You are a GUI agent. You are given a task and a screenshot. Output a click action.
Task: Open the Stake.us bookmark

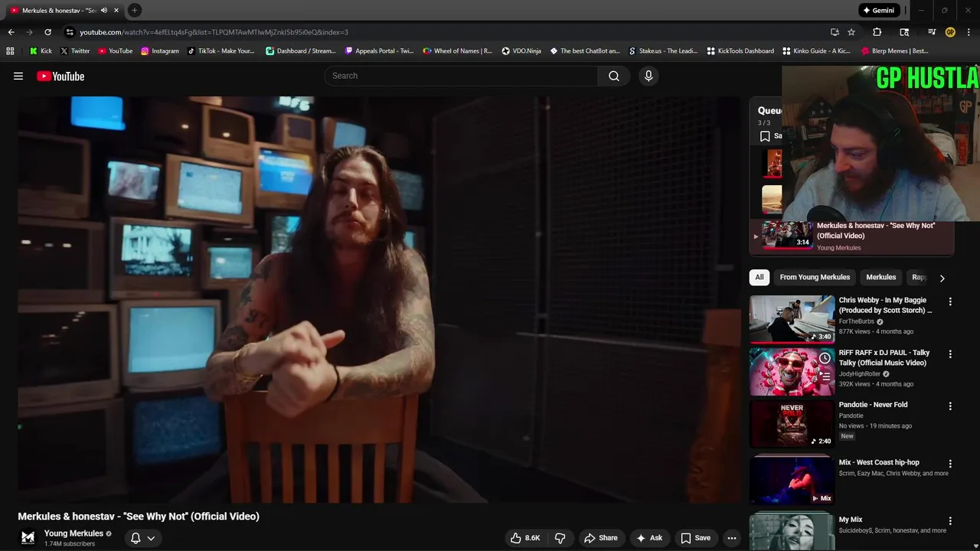tap(663, 51)
